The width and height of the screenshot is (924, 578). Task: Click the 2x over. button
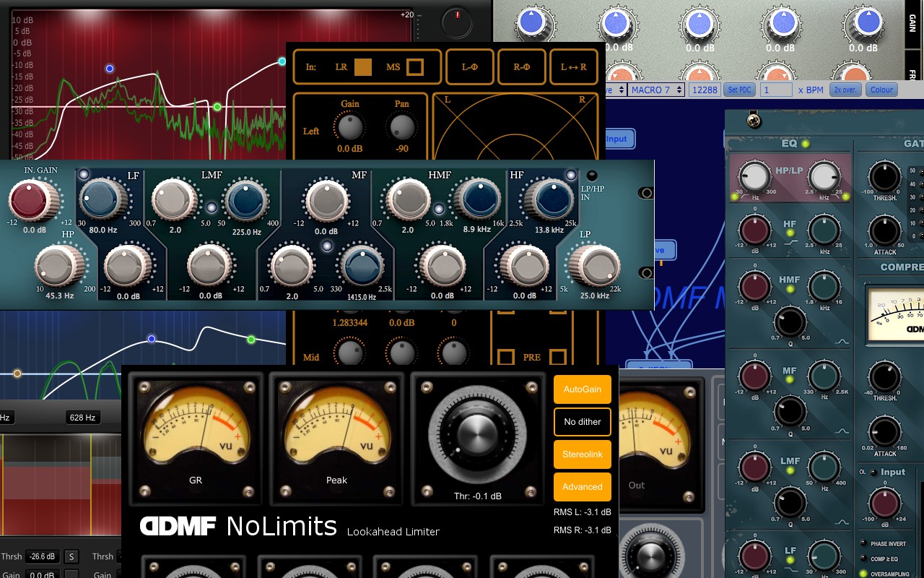pos(845,90)
